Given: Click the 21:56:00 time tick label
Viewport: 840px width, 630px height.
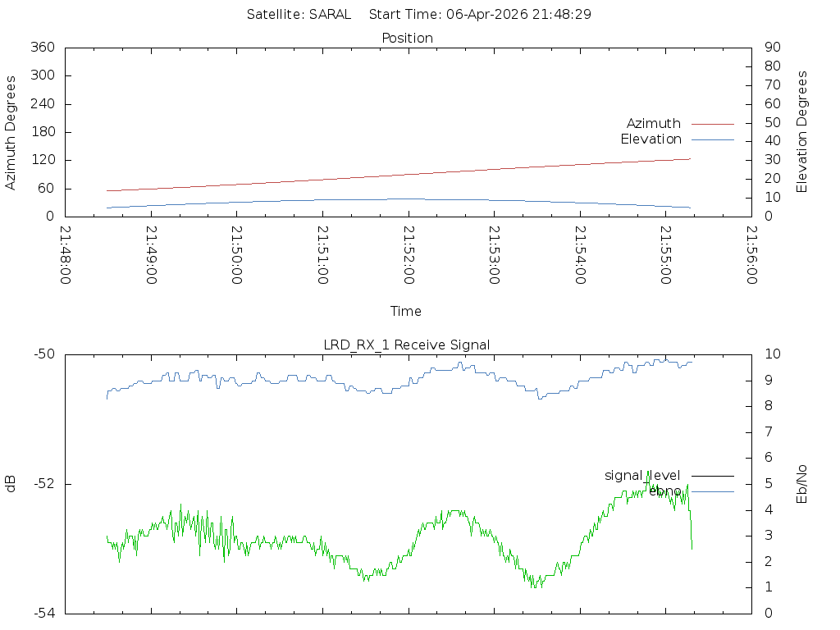Looking at the screenshot, I should (751, 255).
